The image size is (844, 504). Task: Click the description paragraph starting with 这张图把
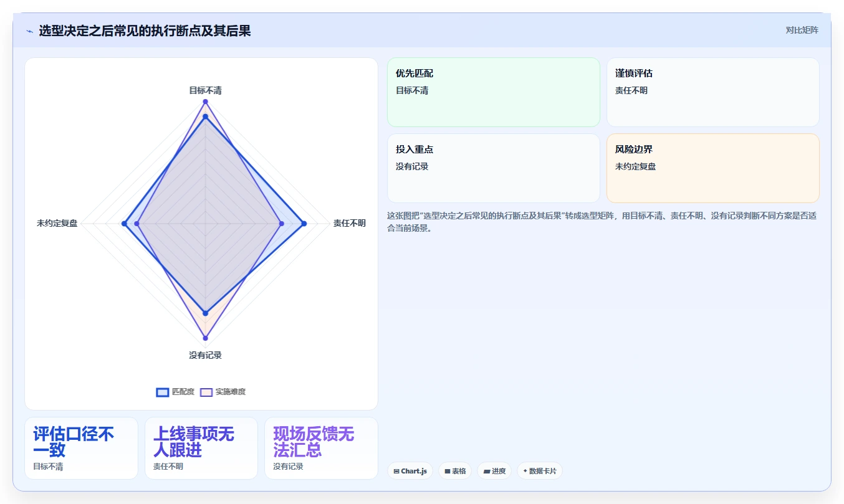tap(602, 222)
